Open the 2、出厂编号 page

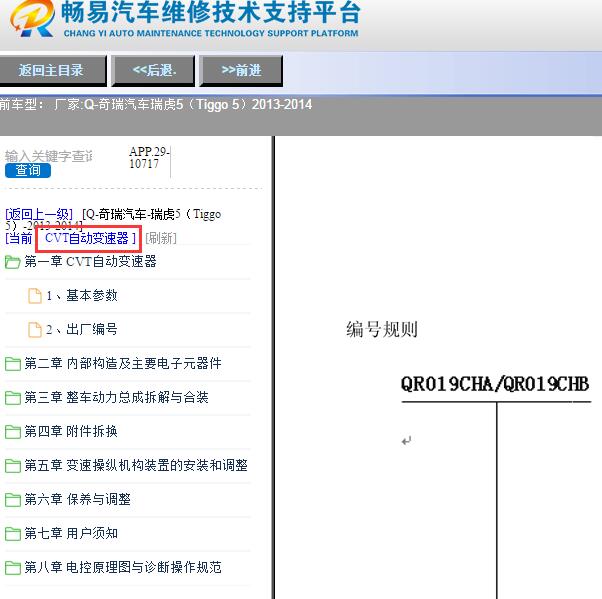(x=82, y=329)
